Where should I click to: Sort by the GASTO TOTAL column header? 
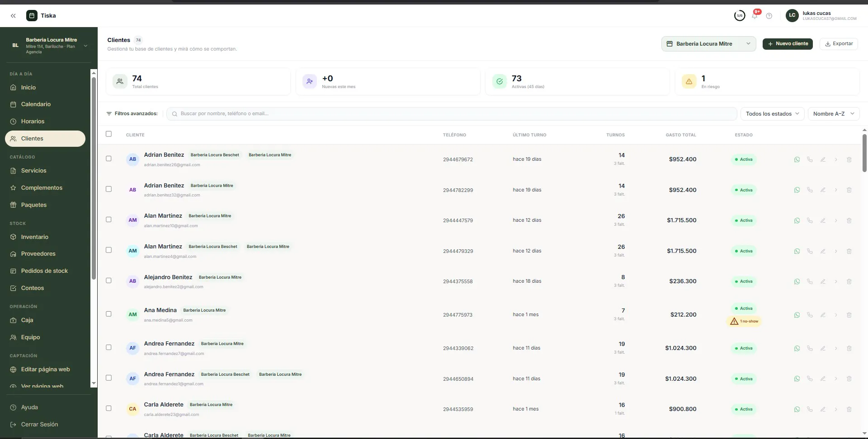[x=681, y=135]
